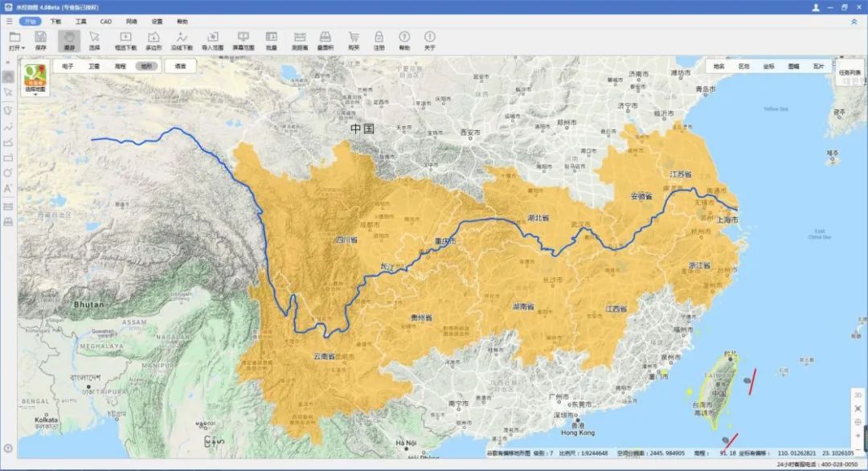Start the 测距离 distance measuring tool
Viewport: 868px width, 471px height.
tap(299, 40)
